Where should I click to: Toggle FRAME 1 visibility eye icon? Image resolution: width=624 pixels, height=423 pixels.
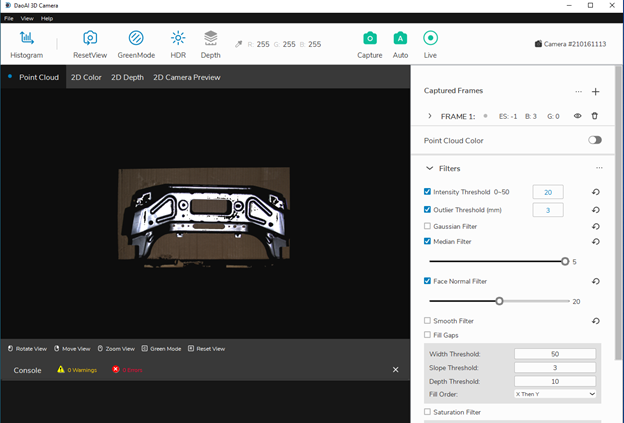click(x=577, y=116)
